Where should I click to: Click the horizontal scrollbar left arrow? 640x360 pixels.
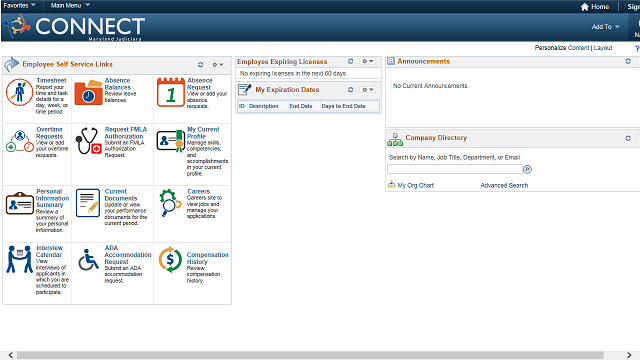(11, 355)
